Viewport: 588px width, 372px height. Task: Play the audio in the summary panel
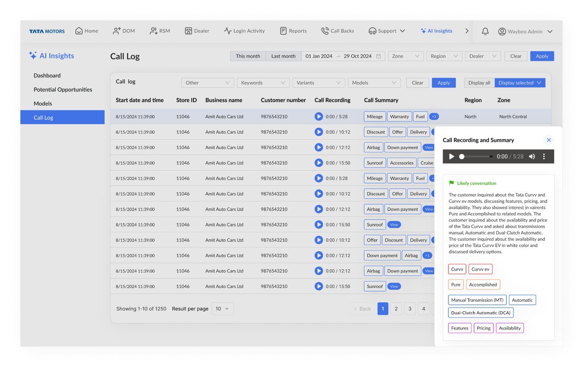451,156
